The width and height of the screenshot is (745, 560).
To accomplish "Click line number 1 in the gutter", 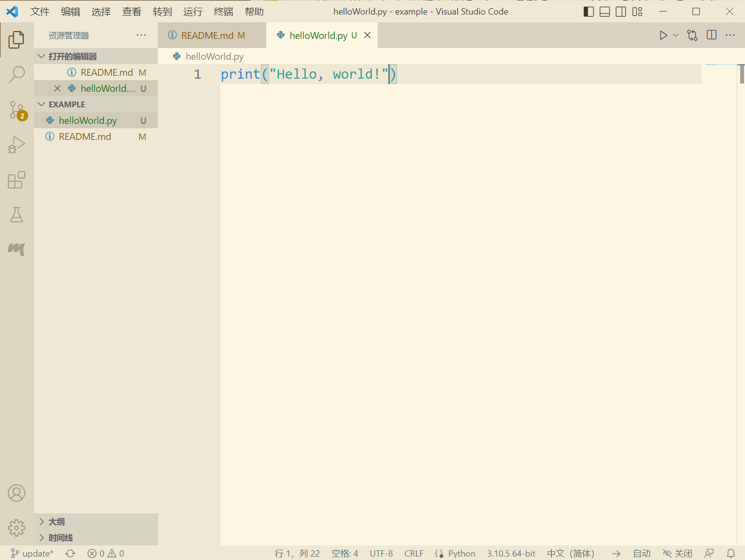I will pos(197,74).
